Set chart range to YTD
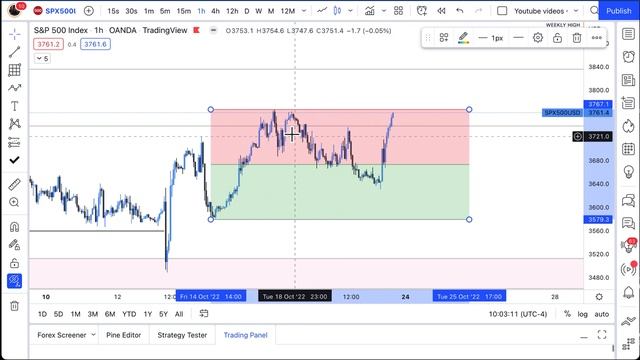 click(x=129, y=314)
